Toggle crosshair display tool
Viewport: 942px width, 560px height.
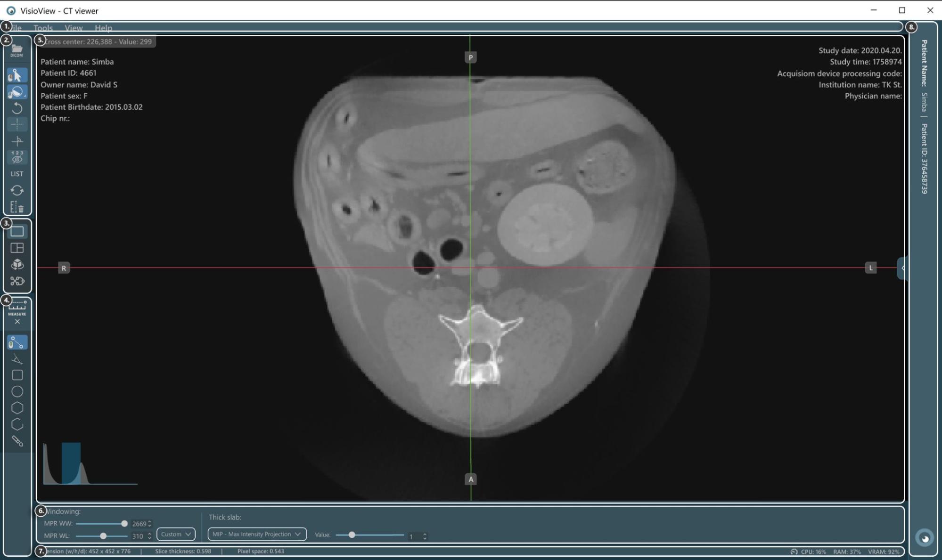17,124
